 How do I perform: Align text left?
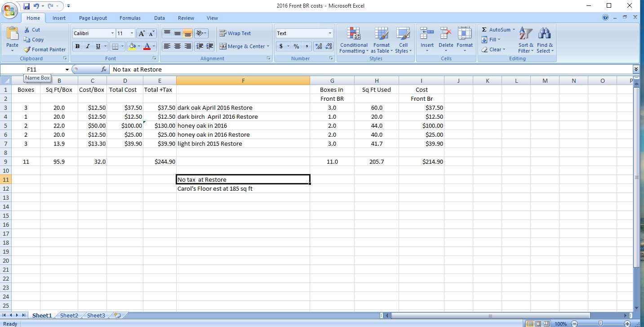(x=167, y=46)
